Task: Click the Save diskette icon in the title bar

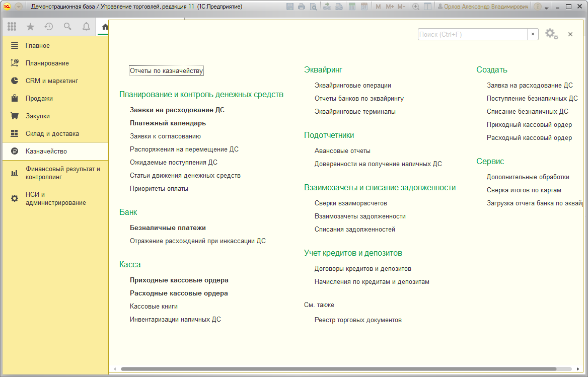Action: click(290, 7)
